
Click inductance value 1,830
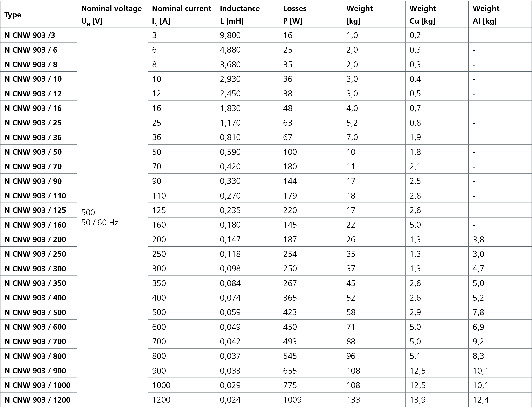coord(230,108)
